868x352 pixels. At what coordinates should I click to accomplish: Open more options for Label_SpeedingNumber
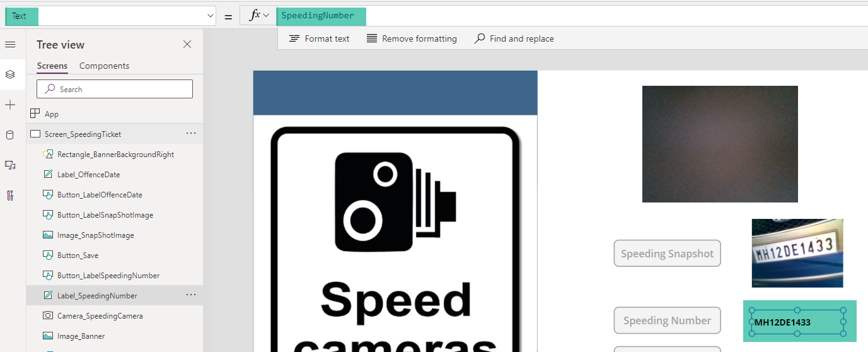click(x=191, y=295)
